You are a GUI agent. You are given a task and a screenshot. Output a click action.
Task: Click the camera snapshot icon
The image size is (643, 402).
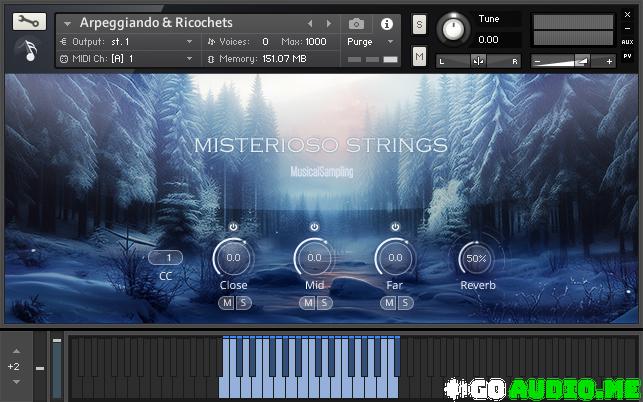click(357, 23)
